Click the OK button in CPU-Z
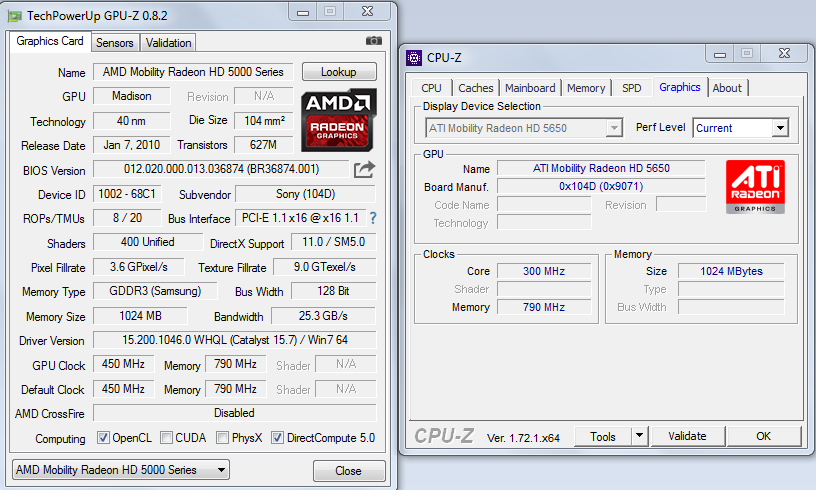Image resolution: width=816 pixels, height=490 pixels. tap(763, 436)
